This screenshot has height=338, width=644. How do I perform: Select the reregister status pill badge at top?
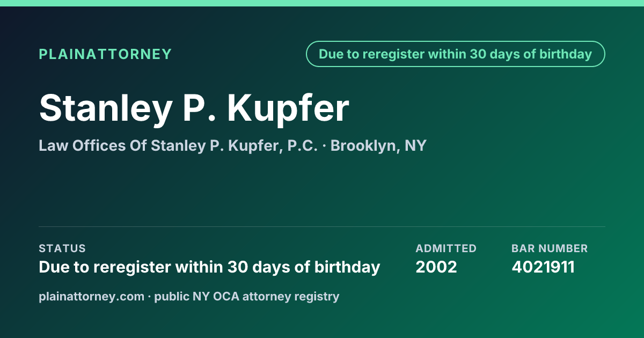point(456,54)
